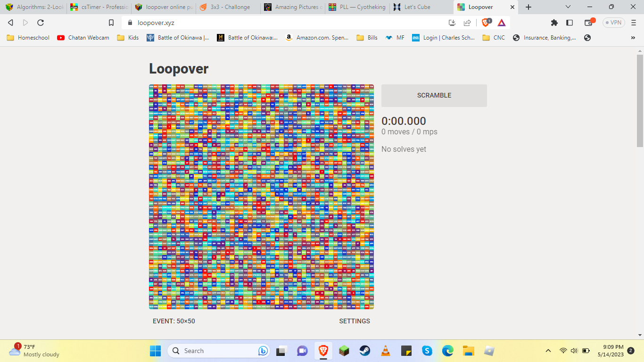
Task: Click the Brave Rewards triangle icon
Action: pyautogui.click(x=502, y=23)
